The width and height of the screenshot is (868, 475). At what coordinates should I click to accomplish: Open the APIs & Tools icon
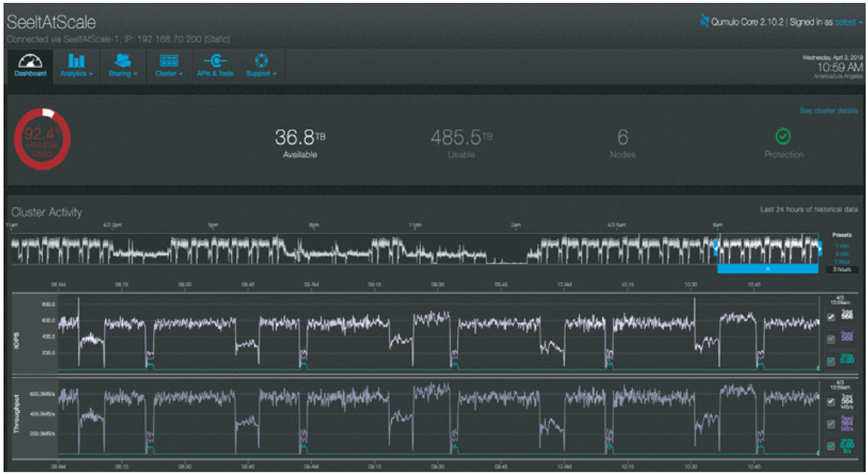pyautogui.click(x=215, y=61)
